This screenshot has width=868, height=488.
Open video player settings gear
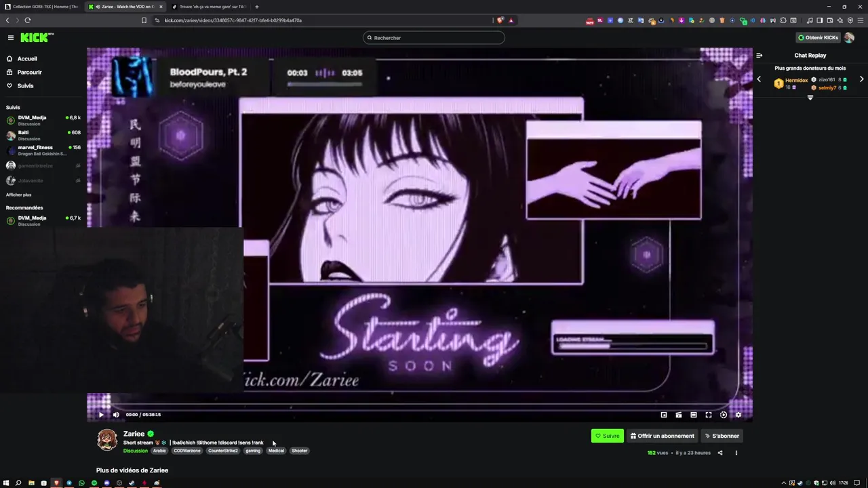738,415
